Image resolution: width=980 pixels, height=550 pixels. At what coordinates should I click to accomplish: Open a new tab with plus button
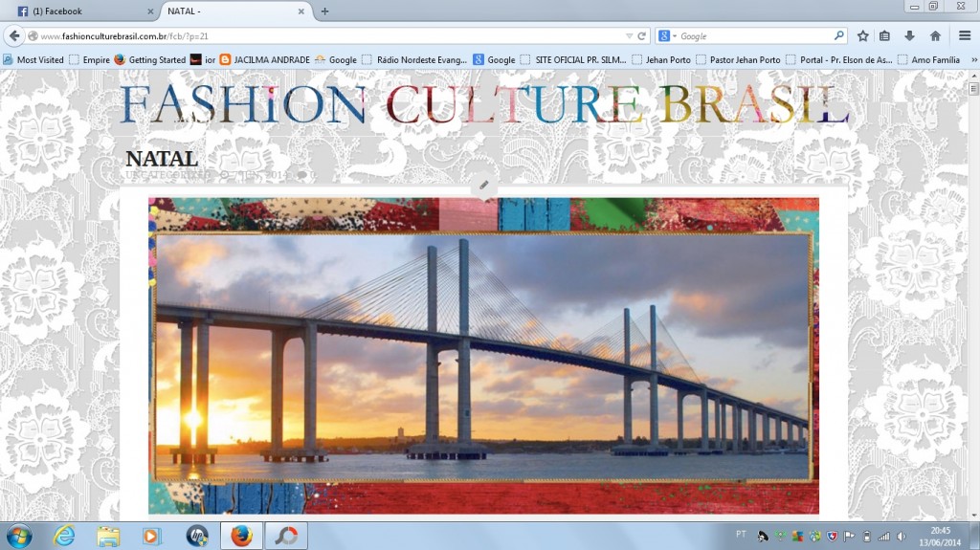point(324,11)
